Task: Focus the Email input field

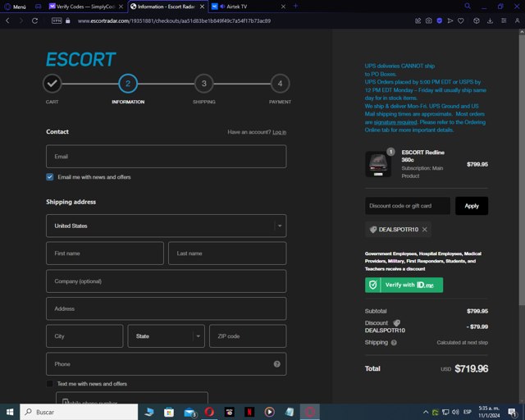Action: coord(166,157)
